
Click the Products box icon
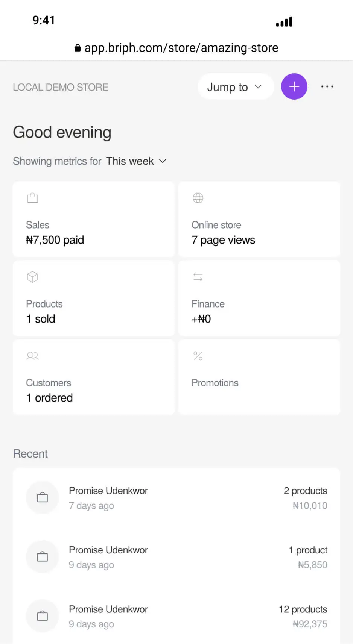(x=33, y=277)
